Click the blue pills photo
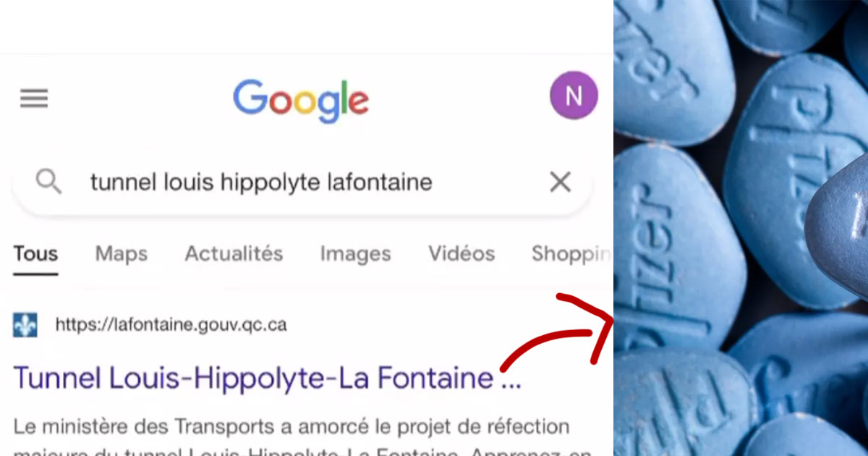Screen dimensions: 868x456 coord(741,228)
